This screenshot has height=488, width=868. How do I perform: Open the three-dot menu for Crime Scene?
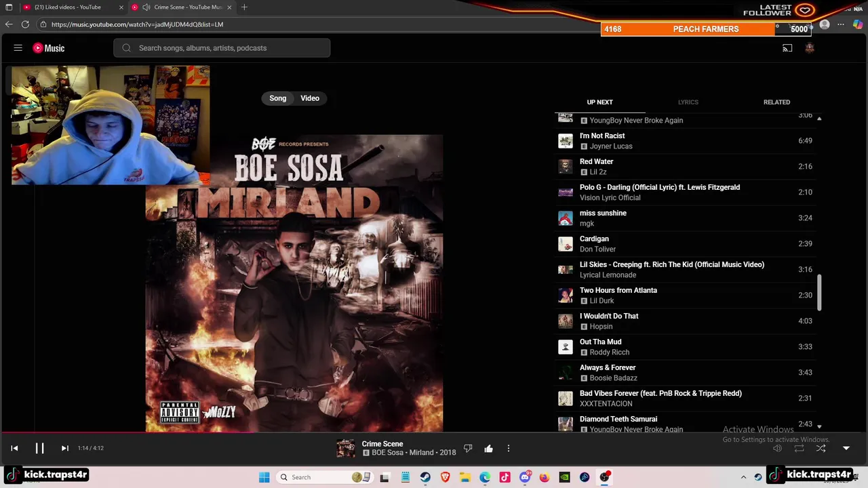coord(509,448)
